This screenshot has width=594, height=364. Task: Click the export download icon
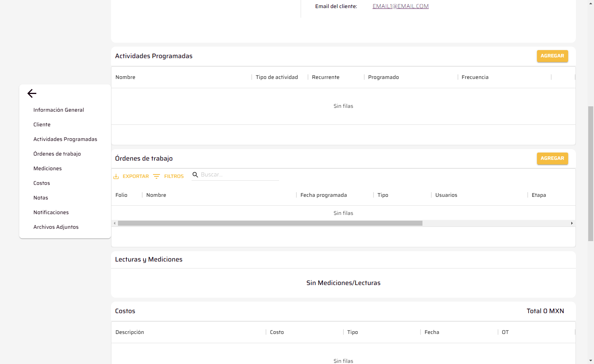click(x=116, y=176)
